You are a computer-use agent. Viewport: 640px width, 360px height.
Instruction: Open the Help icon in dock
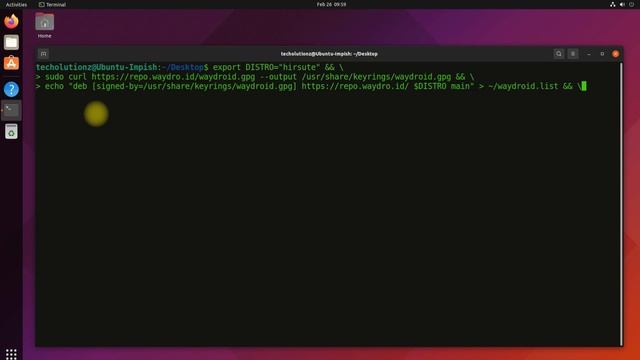coord(11,89)
